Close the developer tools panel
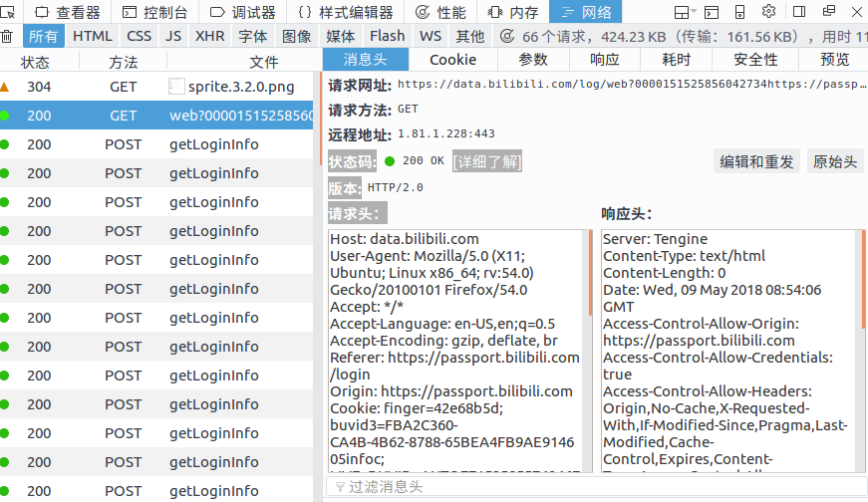This screenshot has width=868, height=502. click(857, 12)
